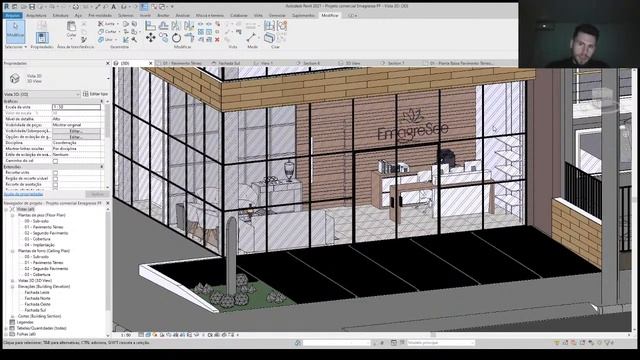Click Editar button for Visibilidade/Sobreposição

pyautogui.click(x=76, y=131)
